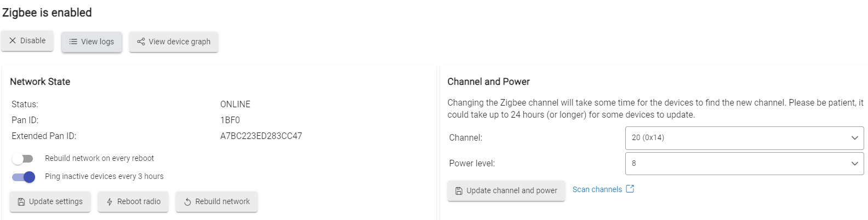Click the circular arrow icon for Rebuild network
868x220 pixels.
pyautogui.click(x=187, y=202)
